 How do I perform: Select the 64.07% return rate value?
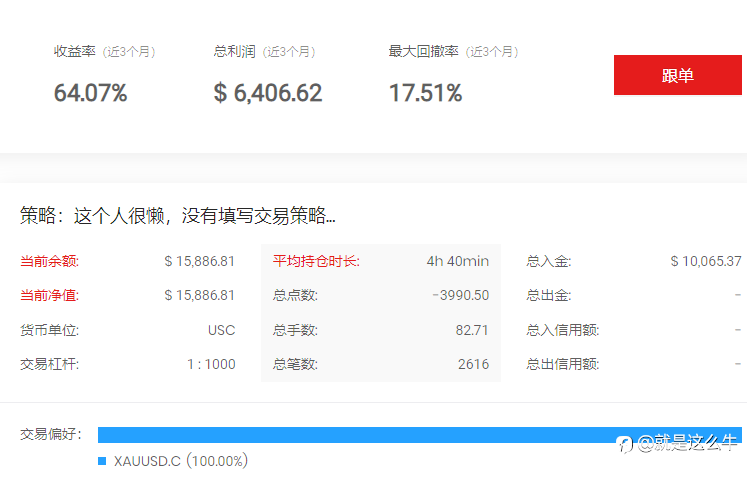91,93
